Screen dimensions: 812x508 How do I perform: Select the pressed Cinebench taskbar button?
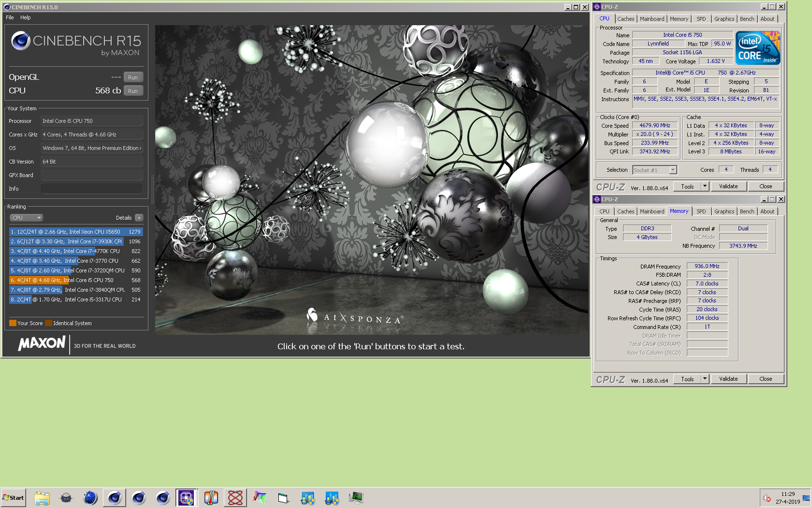[115, 497]
